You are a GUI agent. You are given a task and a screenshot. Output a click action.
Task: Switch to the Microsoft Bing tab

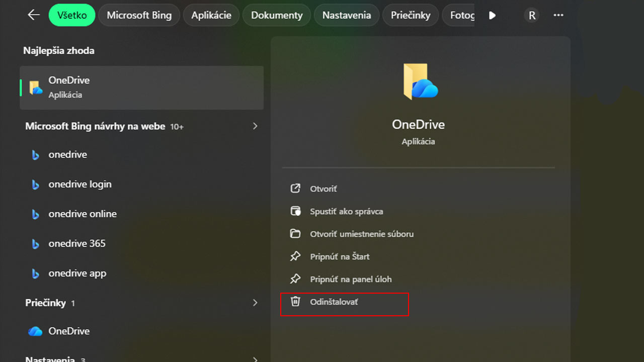click(x=139, y=15)
